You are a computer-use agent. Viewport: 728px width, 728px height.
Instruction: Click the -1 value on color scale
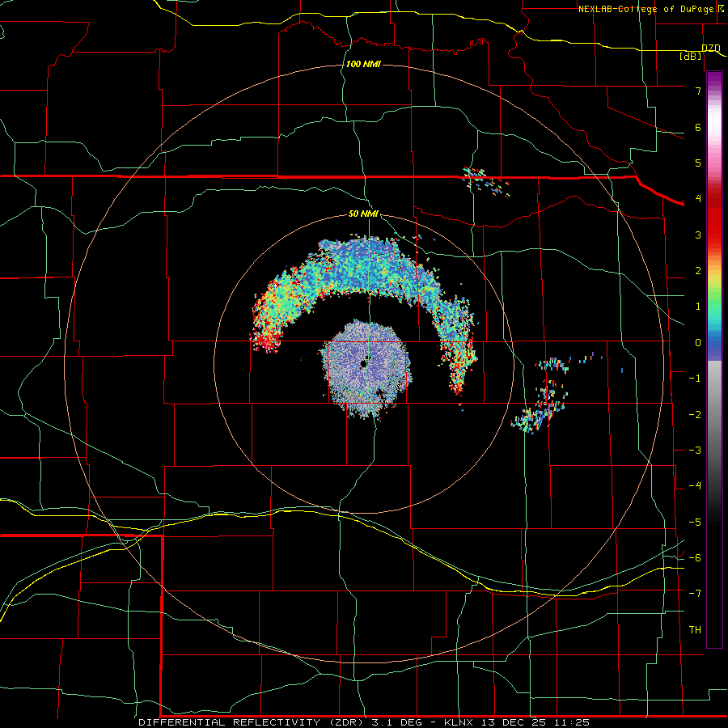pyautogui.click(x=695, y=379)
